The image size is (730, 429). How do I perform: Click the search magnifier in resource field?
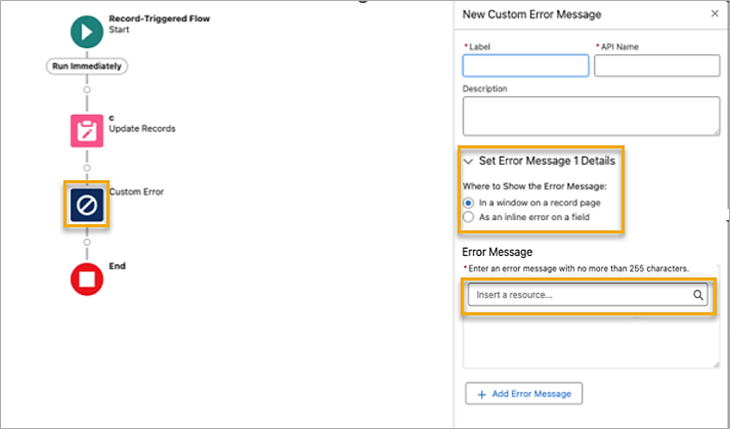pos(699,296)
